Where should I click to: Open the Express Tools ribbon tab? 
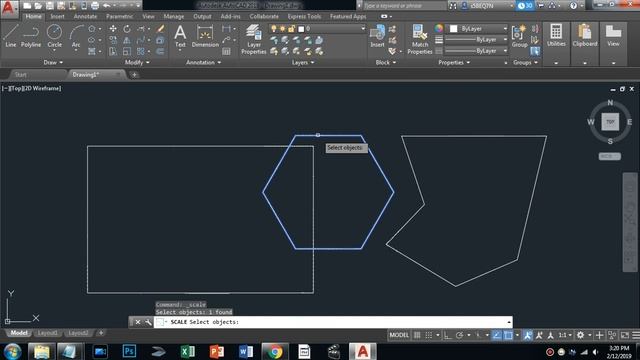(x=304, y=16)
